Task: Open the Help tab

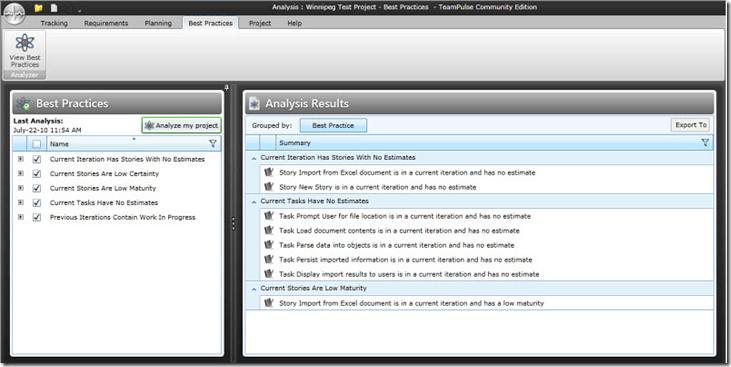Action: 294,23
